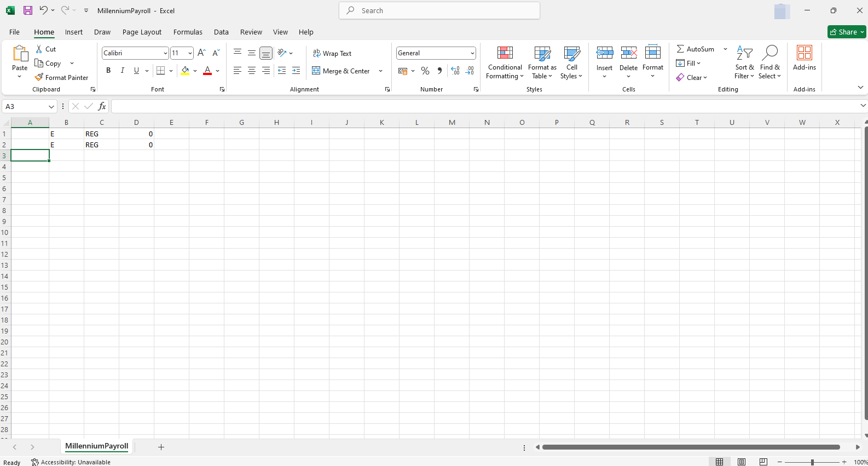The width and height of the screenshot is (868, 466).
Task: Click the Format Painter brush icon
Action: (39, 77)
